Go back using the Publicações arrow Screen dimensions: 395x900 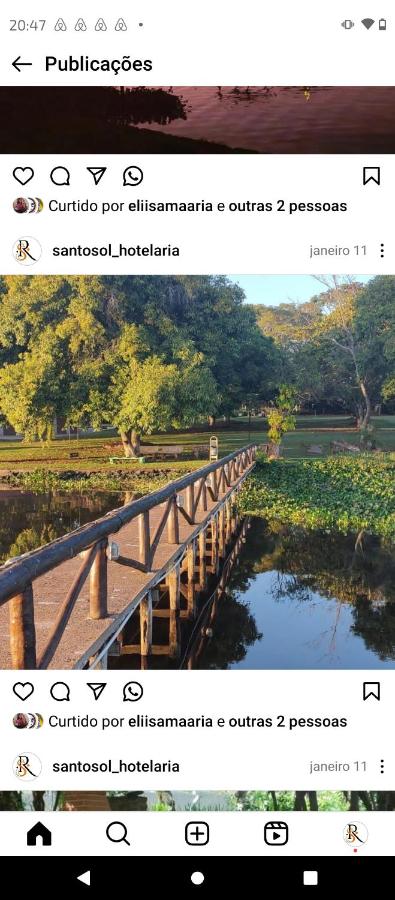[22, 64]
